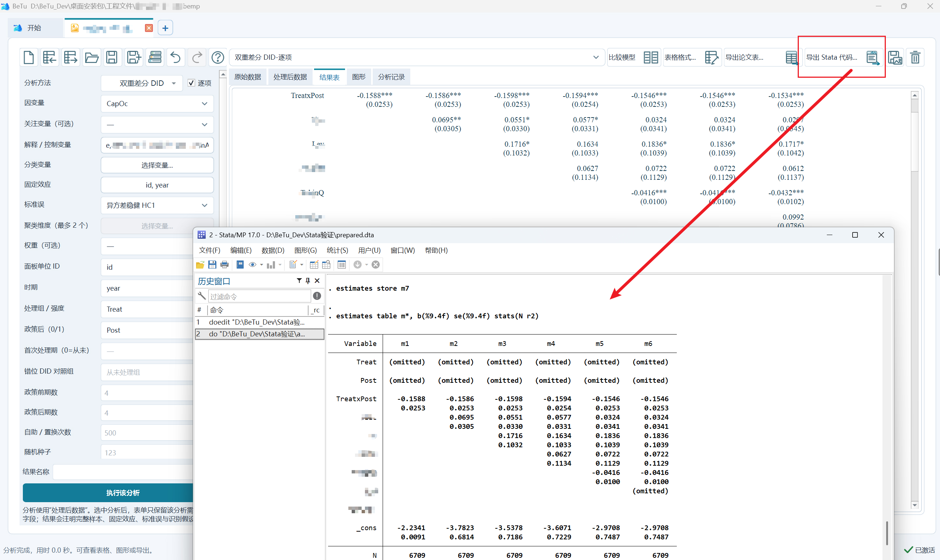Click the save floppy icon in BeTu toolbar

click(112, 57)
